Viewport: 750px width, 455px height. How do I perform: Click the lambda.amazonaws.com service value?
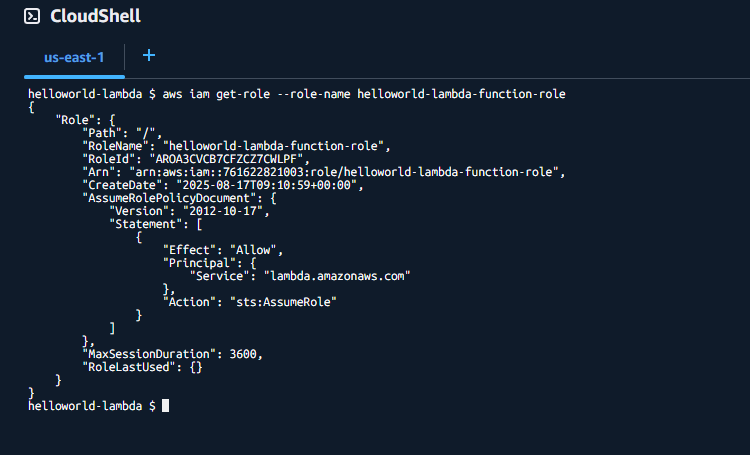click(x=337, y=276)
